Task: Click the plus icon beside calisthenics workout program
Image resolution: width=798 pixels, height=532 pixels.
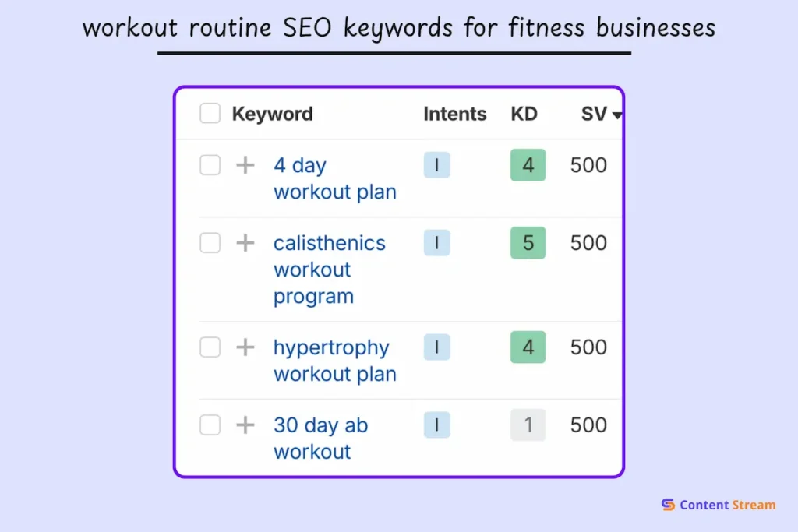Action: pos(245,243)
